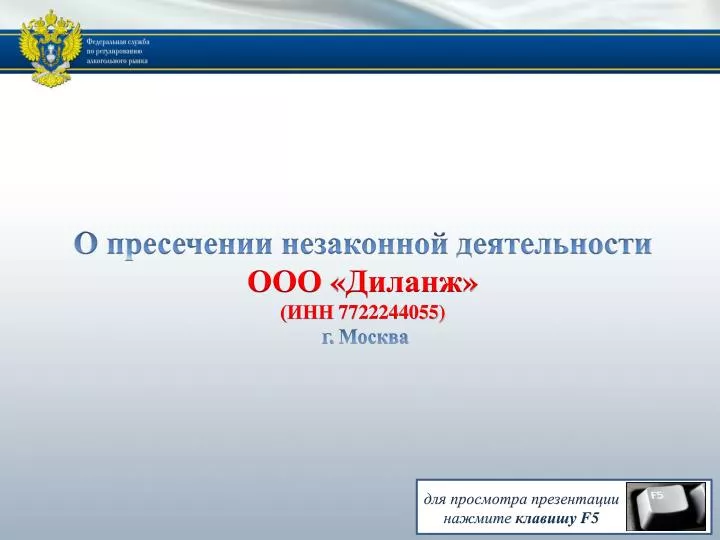
Task: Click the F5 keyboard key image
Action: point(666,506)
